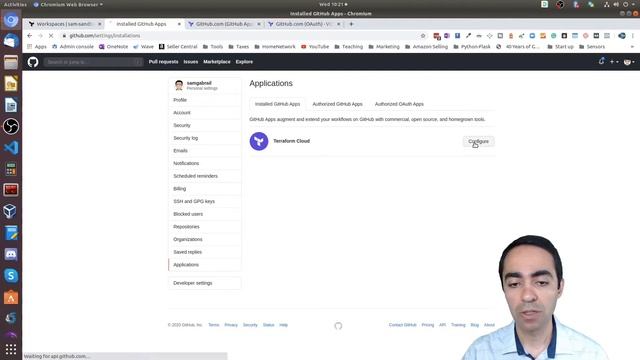Open Billing settings in sidebar
Image resolution: width=640 pixels, height=360 pixels.
tap(204, 189)
